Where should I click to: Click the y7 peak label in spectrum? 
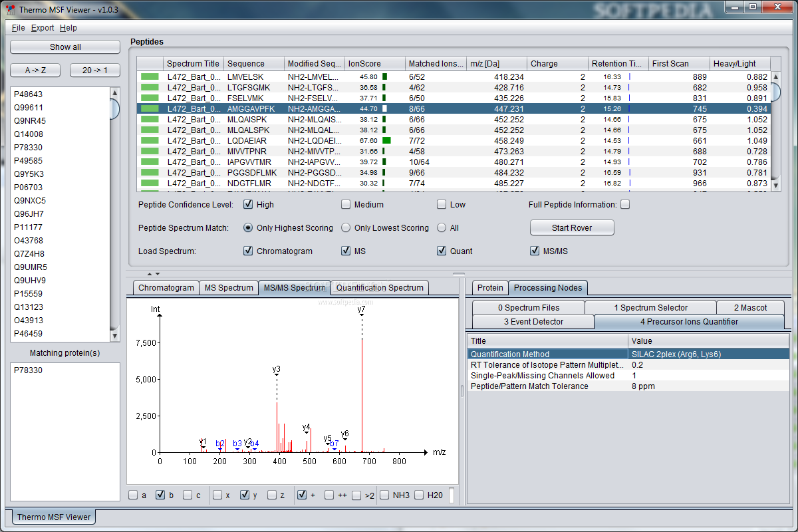(361, 310)
